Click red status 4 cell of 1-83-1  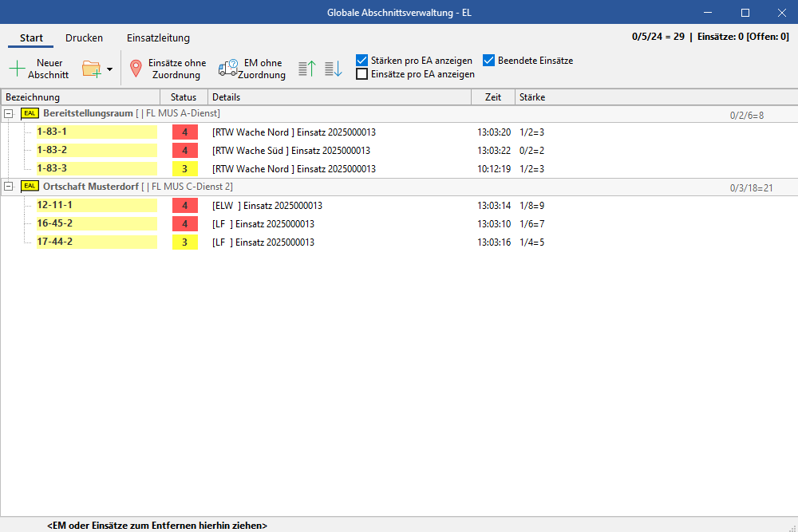click(184, 132)
